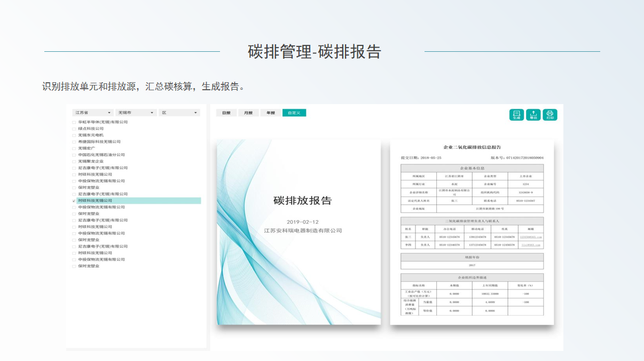Screen dimensions: 644x361
Task: Choose 无锡聚龙企业 from the list
Action: [91, 161]
